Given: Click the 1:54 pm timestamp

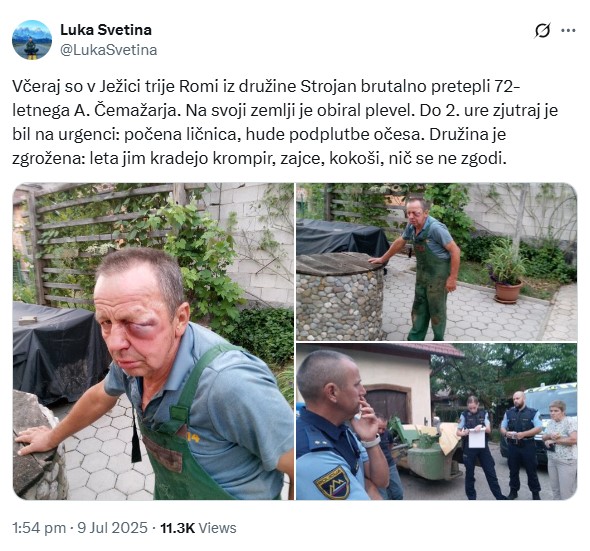Looking at the screenshot, I should pos(39,528).
